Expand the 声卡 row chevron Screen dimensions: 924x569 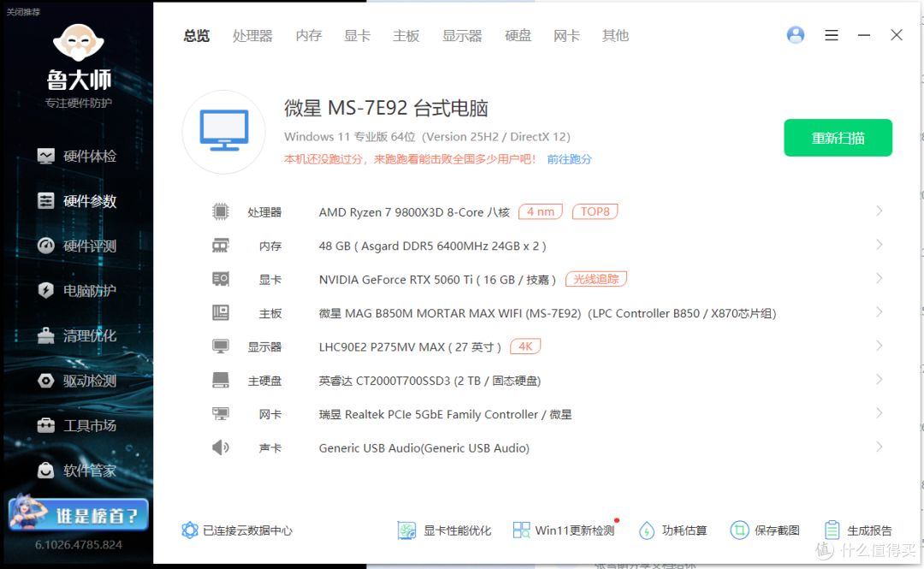click(x=880, y=447)
